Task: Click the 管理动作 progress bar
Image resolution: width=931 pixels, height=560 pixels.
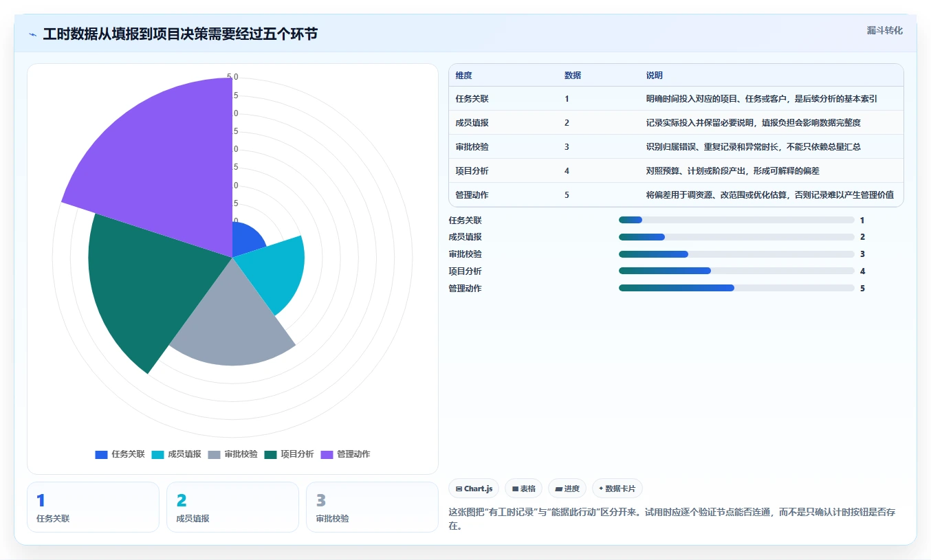Action: [x=736, y=288]
